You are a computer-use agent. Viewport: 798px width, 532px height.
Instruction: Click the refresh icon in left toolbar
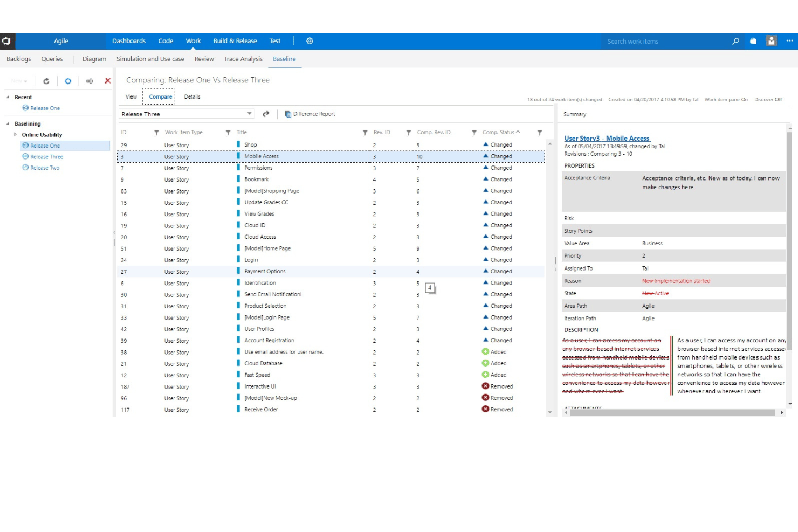pyautogui.click(x=46, y=81)
